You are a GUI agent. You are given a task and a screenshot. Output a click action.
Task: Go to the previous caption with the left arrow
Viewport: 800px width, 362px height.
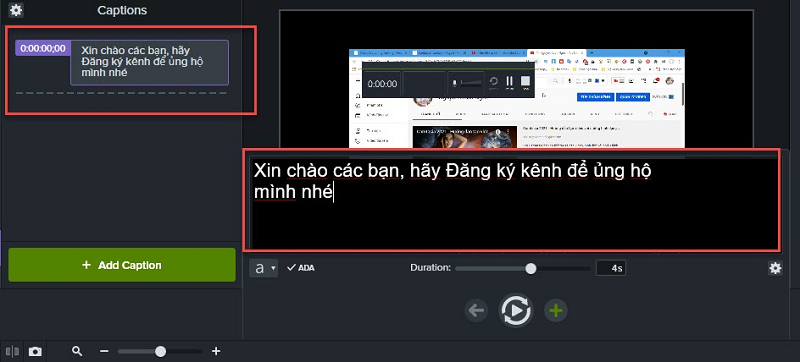tap(476, 311)
